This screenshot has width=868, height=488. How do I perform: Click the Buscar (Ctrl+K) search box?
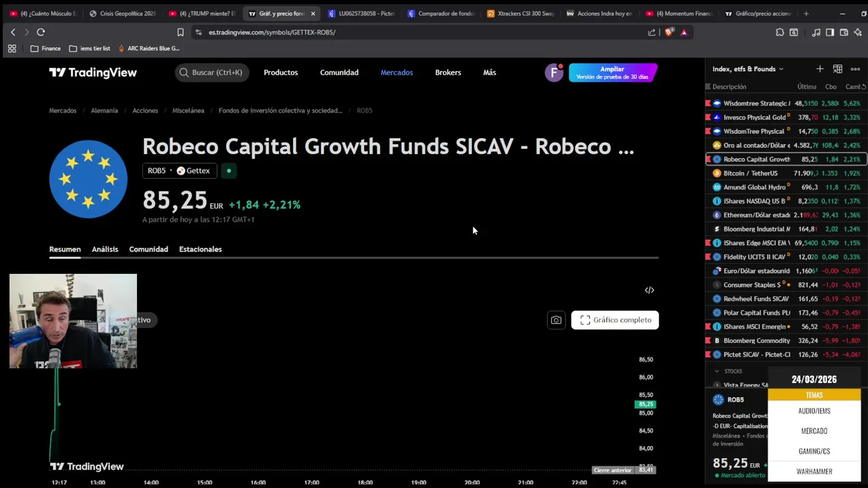point(212,73)
